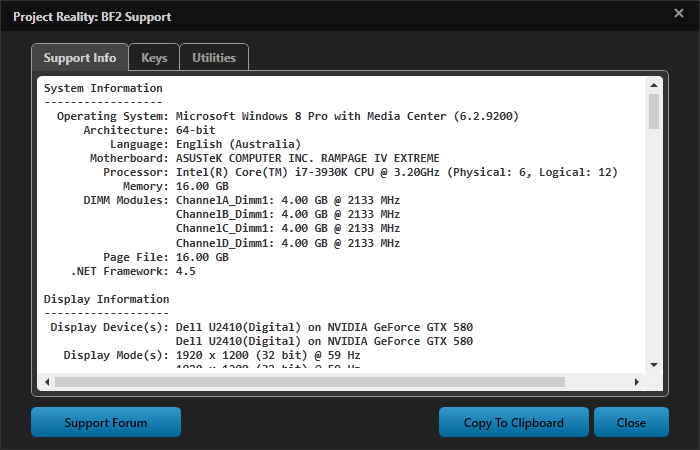Close the dialog with the X icon
Viewport: 700px width, 450px height.
679,14
